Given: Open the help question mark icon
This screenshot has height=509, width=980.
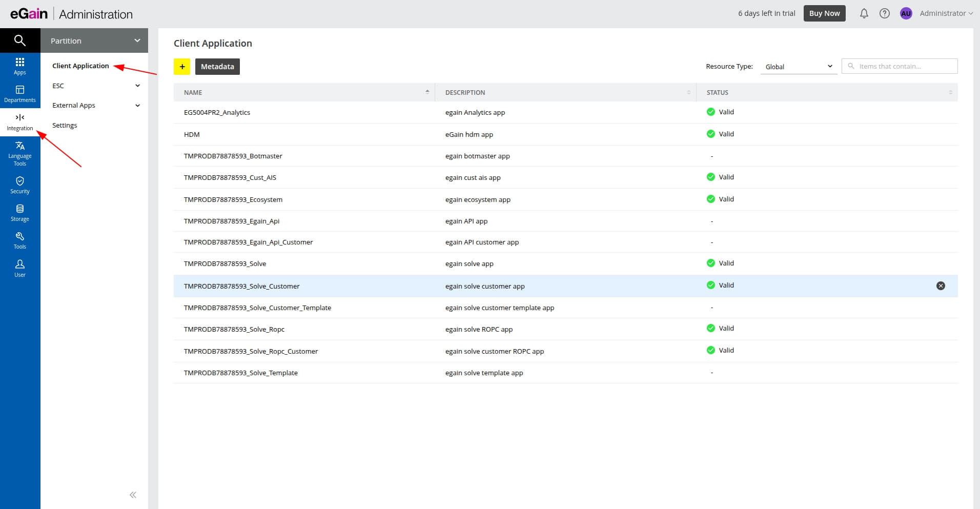Looking at the screenshot, I should point(885,13).
